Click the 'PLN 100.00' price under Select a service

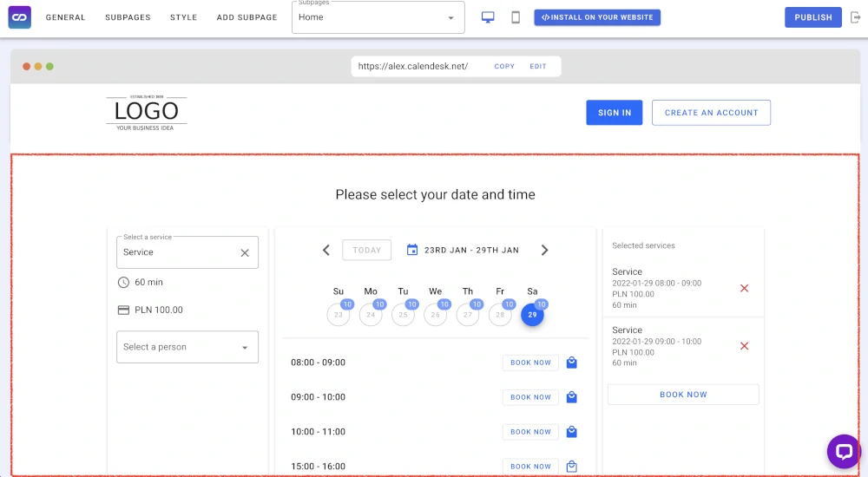158,310
